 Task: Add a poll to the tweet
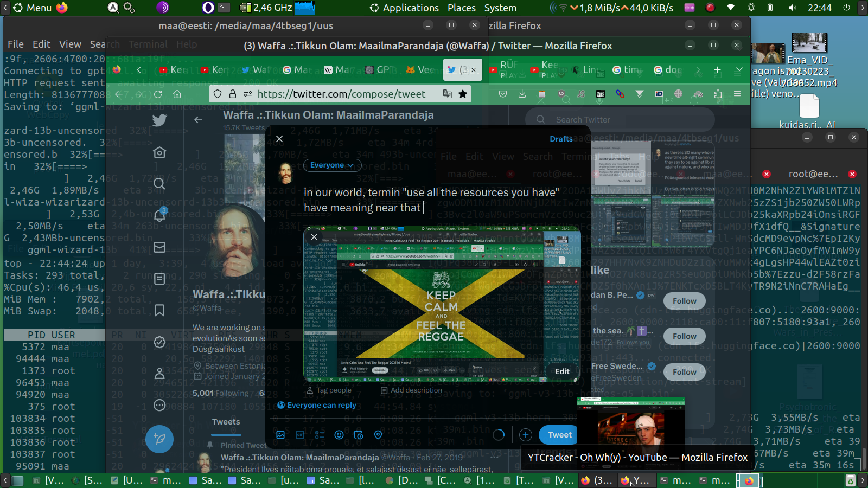click(320, 435)
